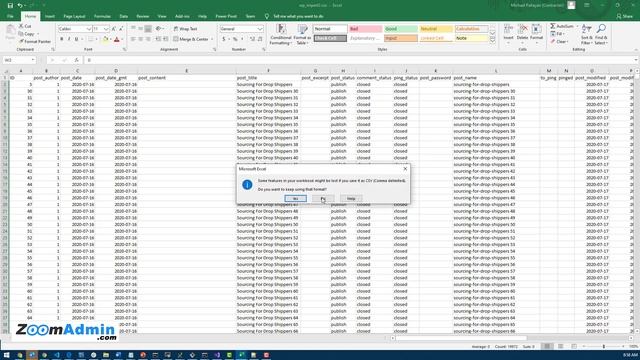640x360 pixels.
Task: Open Merge & Center dropdown arrow
Action: click(x=212, y=39)
